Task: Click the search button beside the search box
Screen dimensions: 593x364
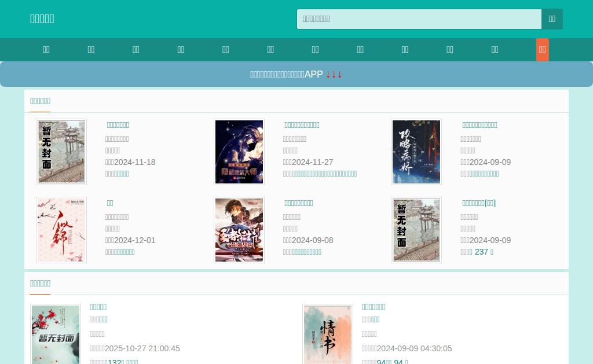Action: 552,19
